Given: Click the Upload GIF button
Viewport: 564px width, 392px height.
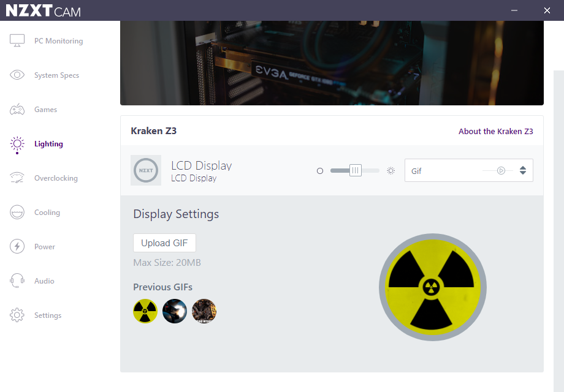Looking at the screenshot, I should click(164, 243).
